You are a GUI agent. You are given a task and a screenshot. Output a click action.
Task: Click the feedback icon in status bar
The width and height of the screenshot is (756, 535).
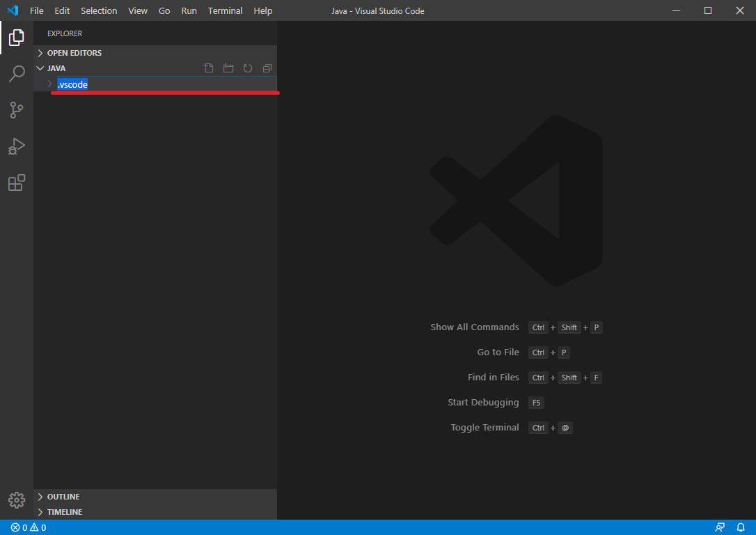pyautogui.click(x=720, y=527)
